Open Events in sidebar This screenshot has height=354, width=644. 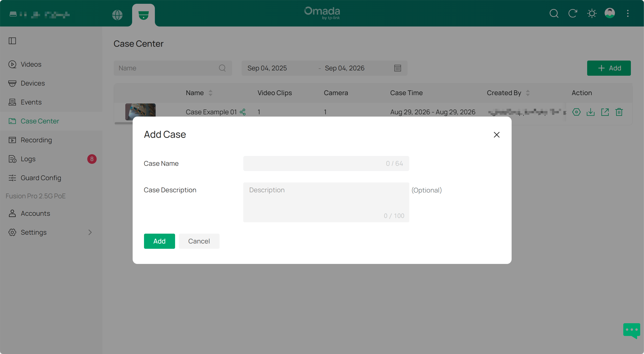point(51,102)
